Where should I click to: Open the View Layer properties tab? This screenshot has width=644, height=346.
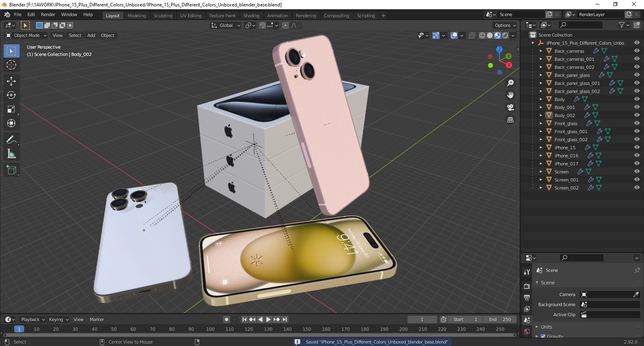tap(527, 309)
